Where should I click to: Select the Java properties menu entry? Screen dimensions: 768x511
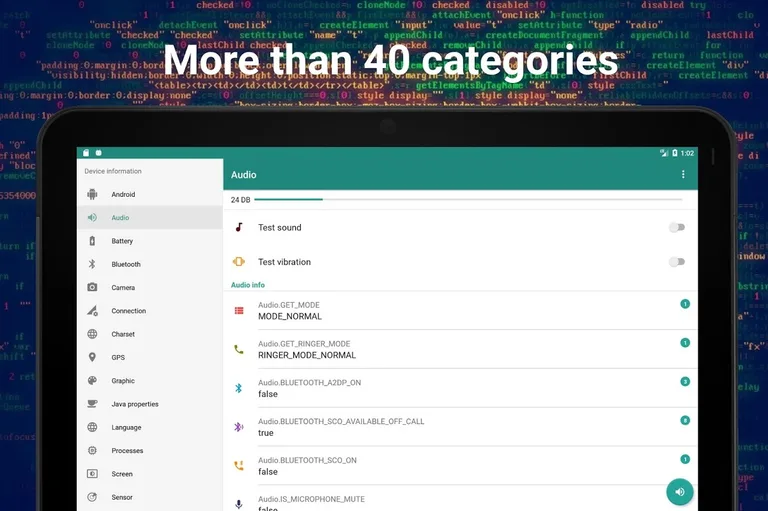pyautogui.click(x=150, y=404)
